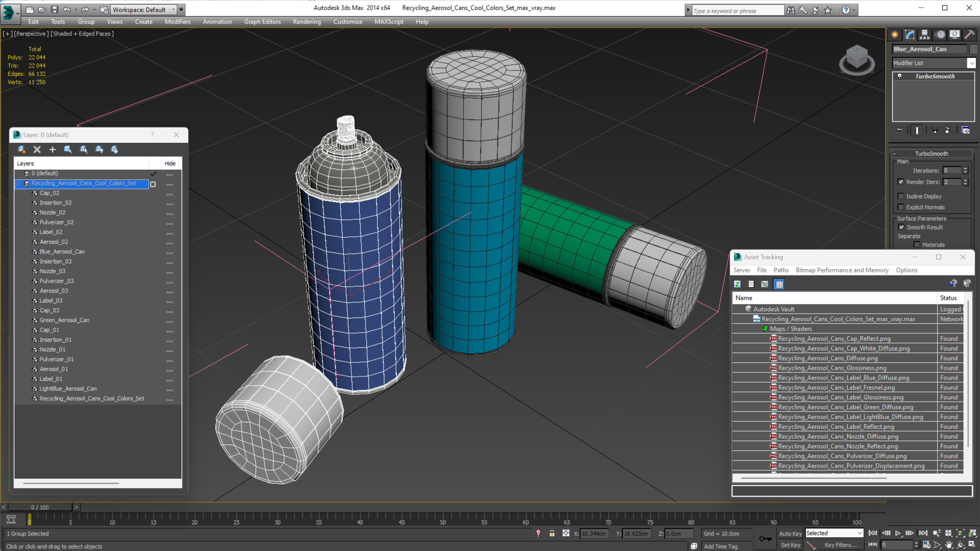
Task: Click the Layers panel horizontal scrollbar
Action: click(x=71, y=483)
